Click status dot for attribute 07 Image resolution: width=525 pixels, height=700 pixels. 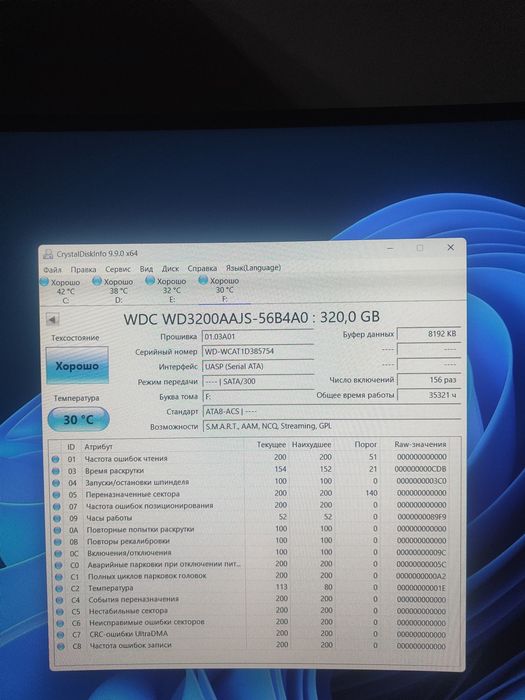pyautogui.click(x=57, y=507)
